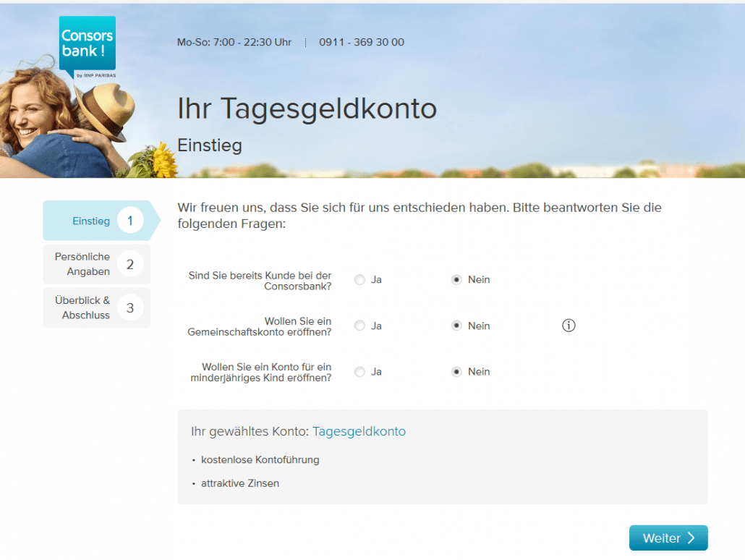Go to step 1 Einstieg
This screenshot has width=745, height=560.
point(101,221)
